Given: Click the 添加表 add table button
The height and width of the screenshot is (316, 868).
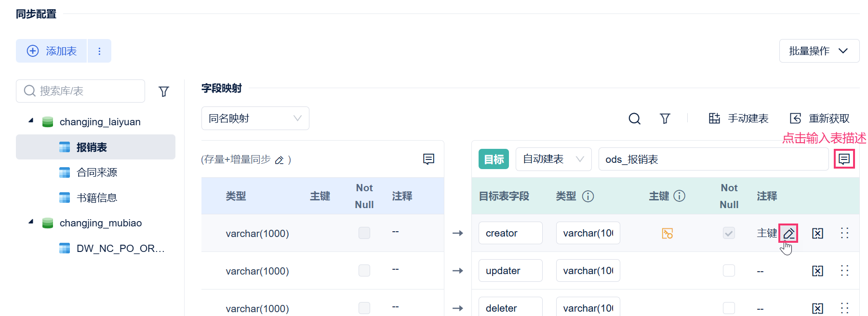Looking at the screenshot, I should click(x=52, y=51).
